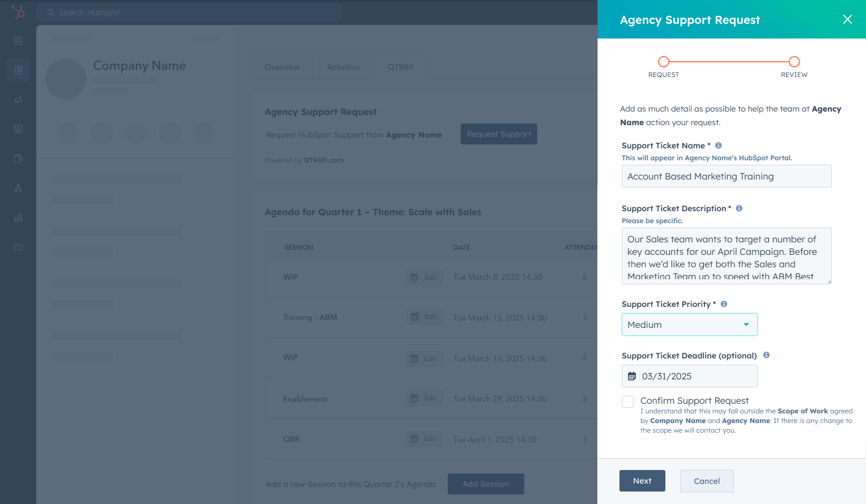The height and width of the screenshot is (504, 866).
Task: Click the Next button
Action: [642, 481]
